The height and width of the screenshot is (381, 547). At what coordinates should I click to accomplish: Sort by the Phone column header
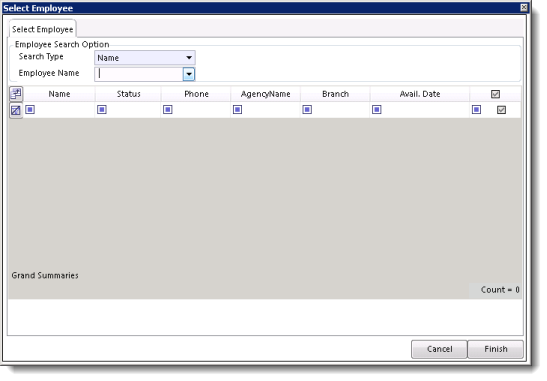tap(196, 94)
